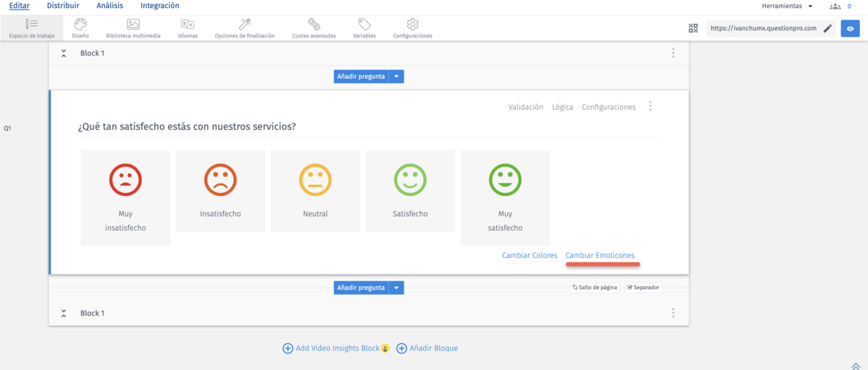Screen dimensions: 868x370
Task: Click the survey URL field
Action: (763, 29)
